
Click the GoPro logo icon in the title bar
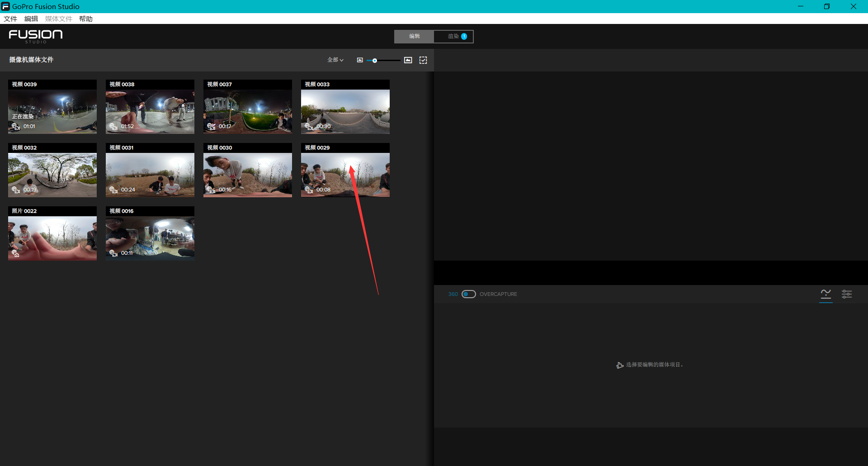point(5,6)
